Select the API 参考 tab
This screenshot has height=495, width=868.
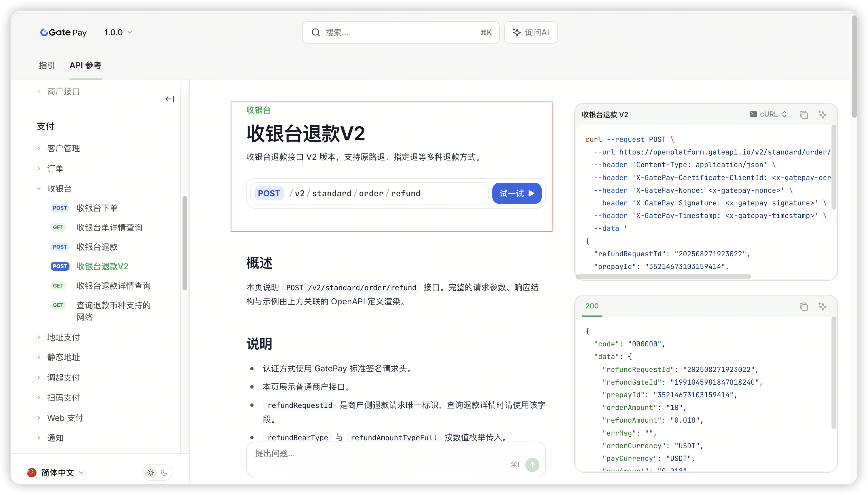coord(85,65)
